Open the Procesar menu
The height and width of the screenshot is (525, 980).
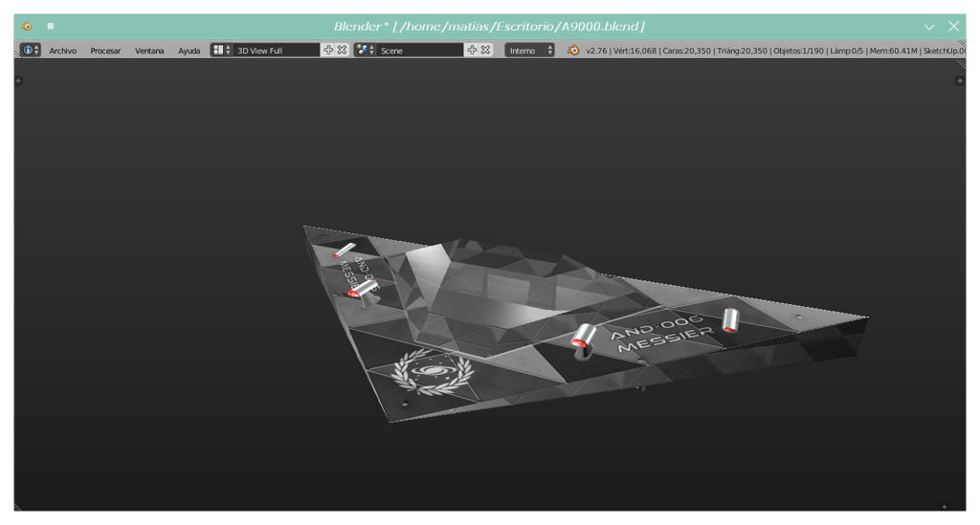click(105, 51)
